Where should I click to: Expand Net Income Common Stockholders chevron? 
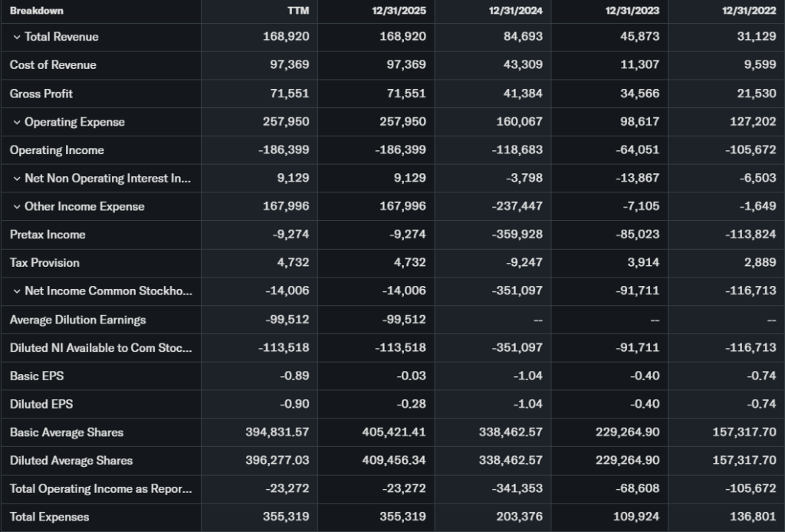coord(17,291)
